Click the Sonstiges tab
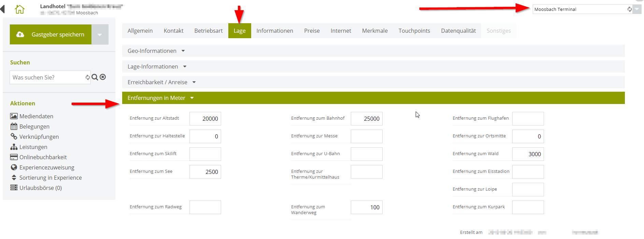 pos(499,31)
